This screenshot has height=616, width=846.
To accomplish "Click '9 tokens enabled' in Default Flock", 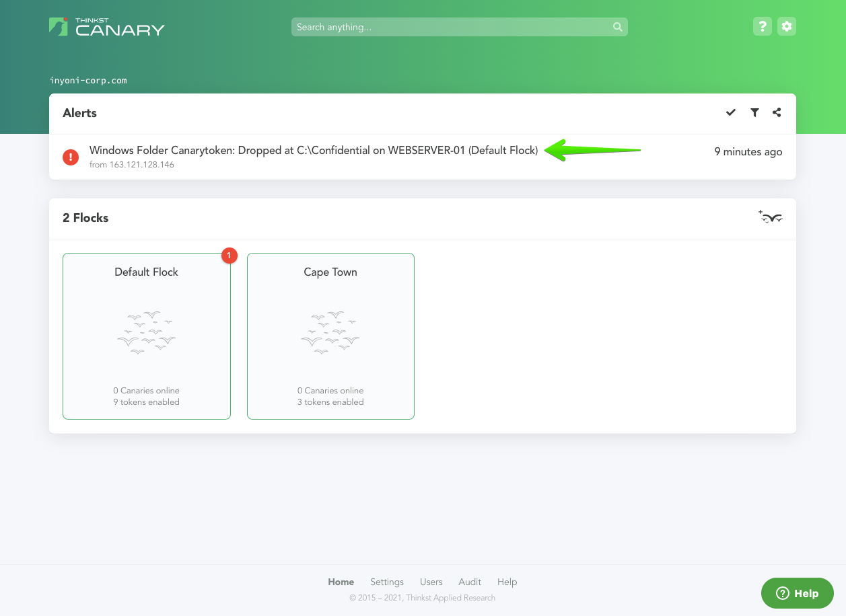I will (147, 402).
